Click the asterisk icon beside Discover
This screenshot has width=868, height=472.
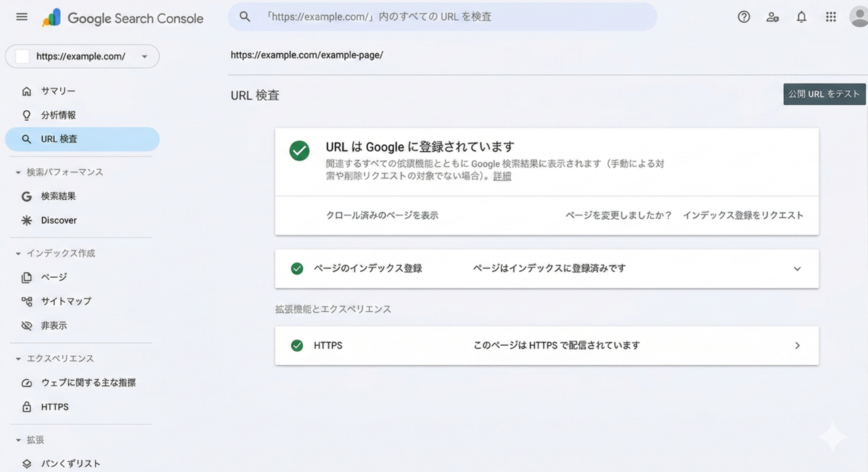pyautogui.click(x=27, y=220)
